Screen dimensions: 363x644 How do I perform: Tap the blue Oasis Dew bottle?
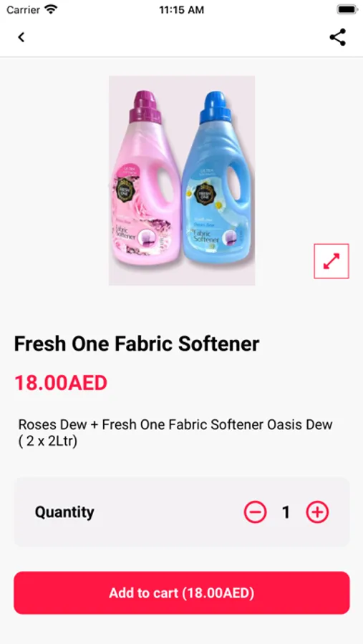pyautogui.click(x=216, y=177)
